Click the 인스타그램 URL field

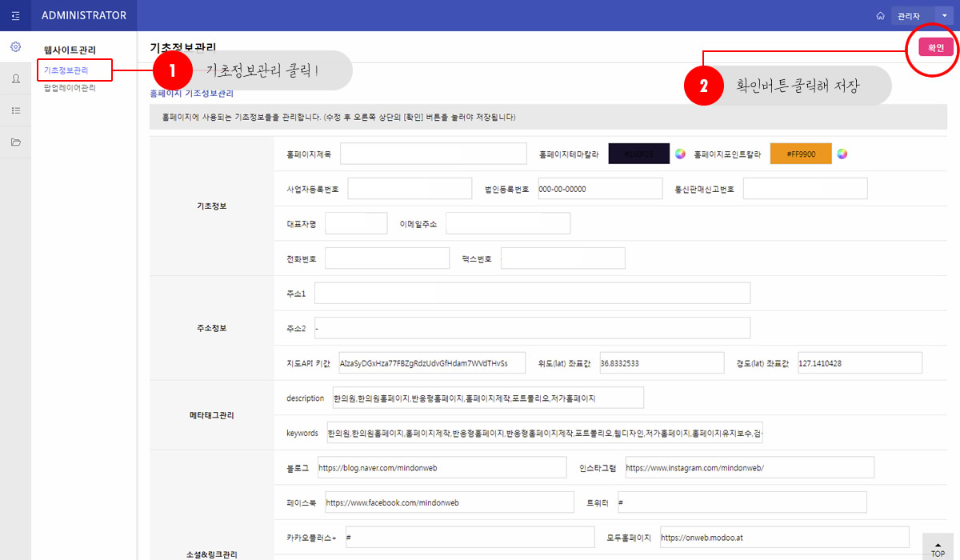point(749,467)
